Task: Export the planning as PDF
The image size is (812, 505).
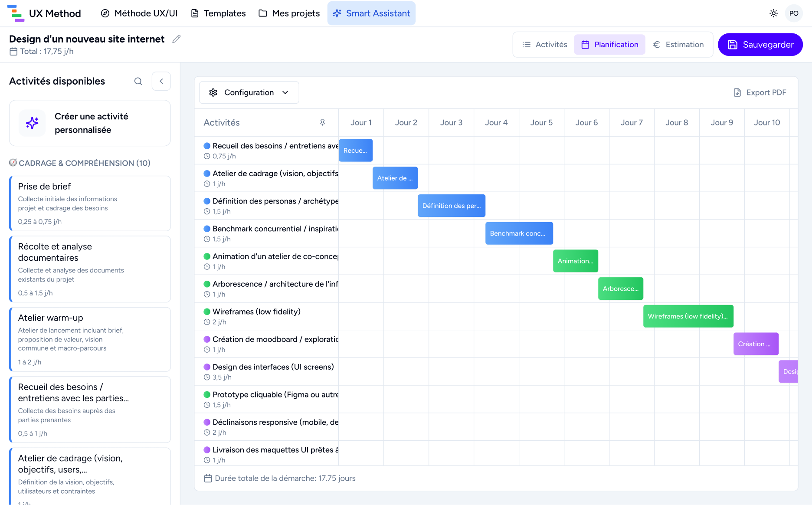Action: (760, 92)
